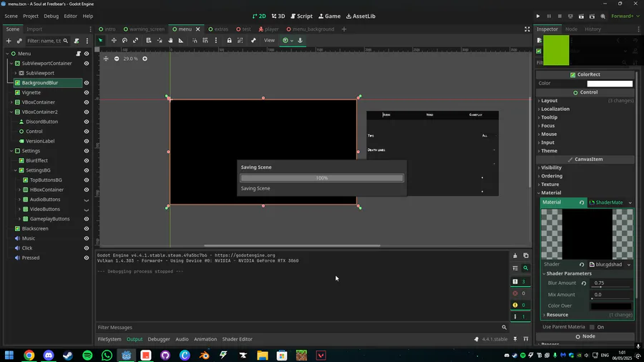Pick the ColorRect Color swatch
The height and width of the screenshot is (362, 644).
[610, 83]
